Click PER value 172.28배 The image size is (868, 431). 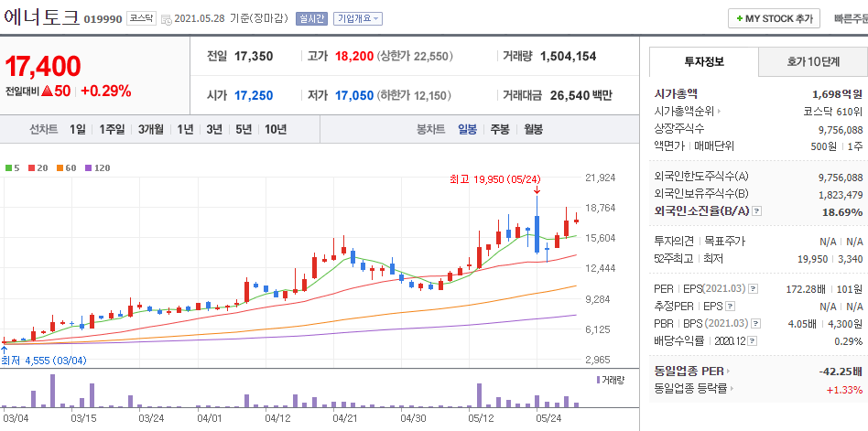[806, 289]
